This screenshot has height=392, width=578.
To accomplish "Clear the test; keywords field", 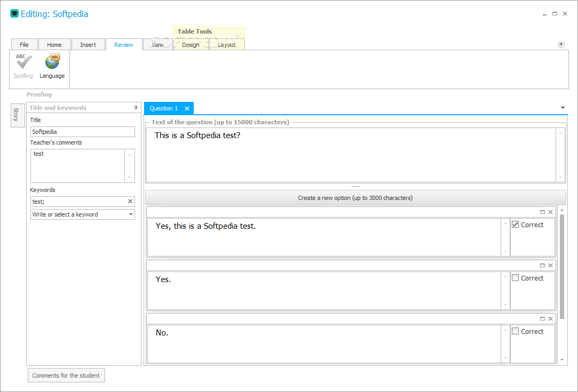I will pos(130,202).
